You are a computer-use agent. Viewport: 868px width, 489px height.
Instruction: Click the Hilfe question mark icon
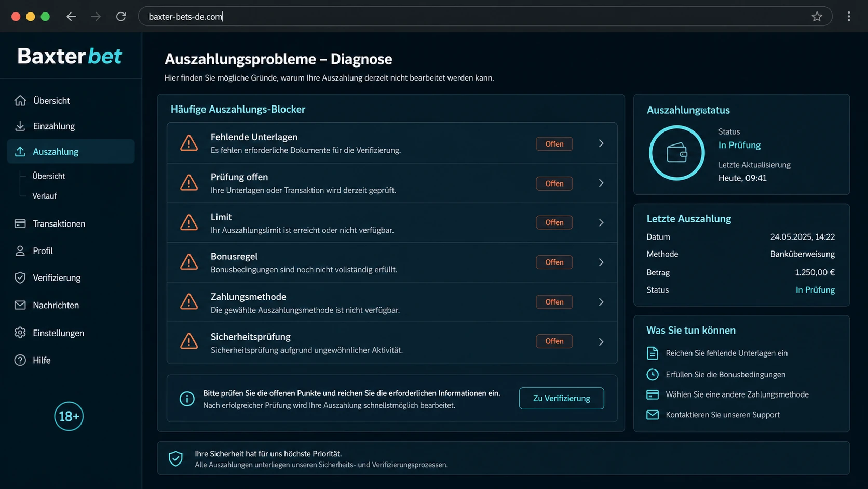[20, 360]
